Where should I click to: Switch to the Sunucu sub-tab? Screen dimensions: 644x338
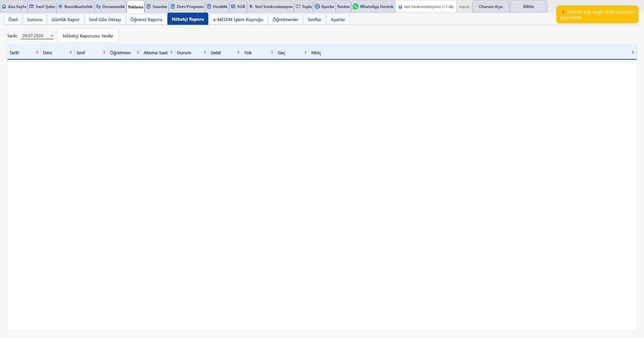[x=35, y=19]
